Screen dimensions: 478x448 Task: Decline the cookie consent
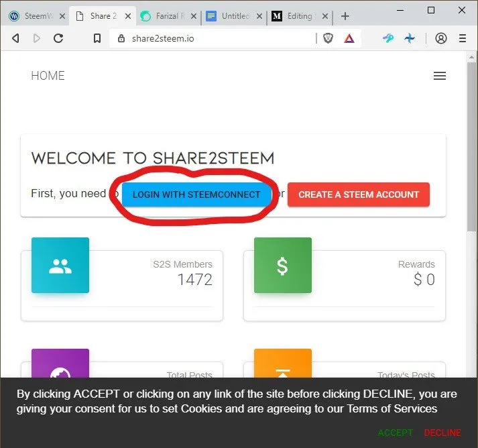point(442,433)
